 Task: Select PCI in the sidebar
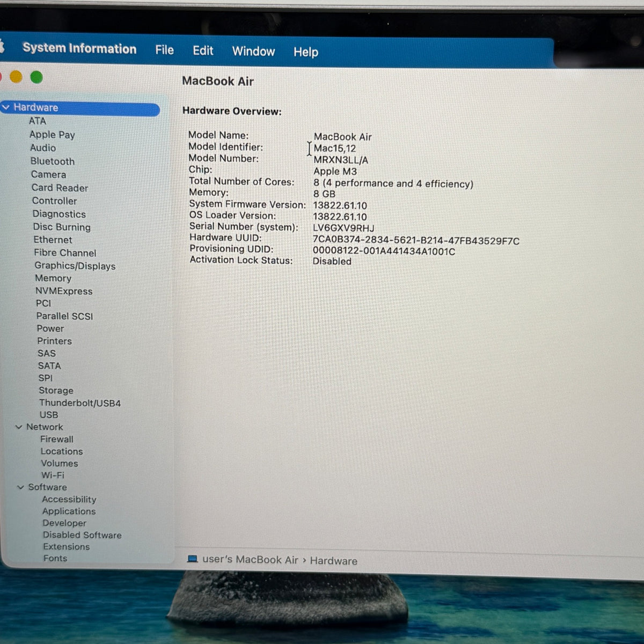(x=43, y=303)
